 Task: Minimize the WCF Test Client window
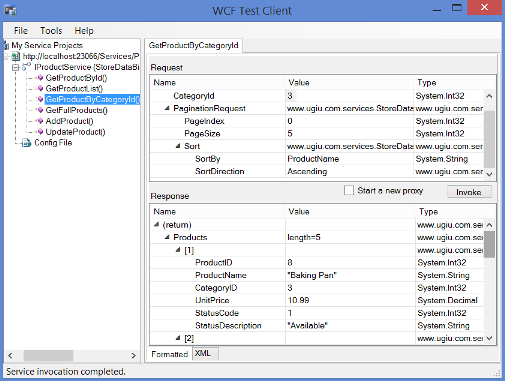[437, 10]
